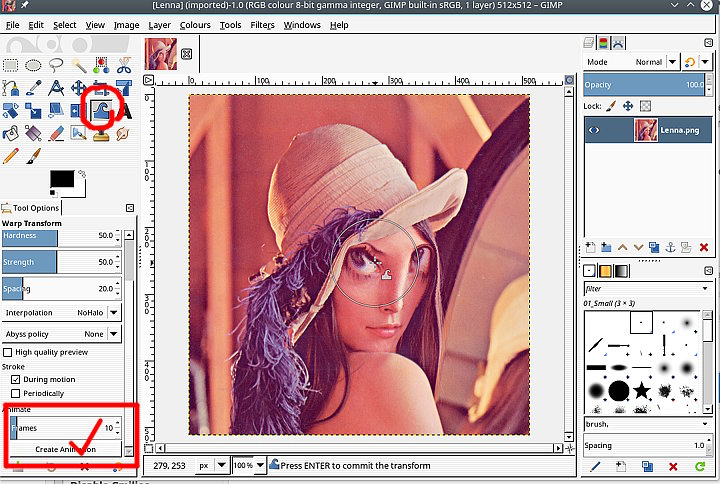Open the brush filter tag dropdown
This screenshot has height=484, width=720.
coord(705,288)
